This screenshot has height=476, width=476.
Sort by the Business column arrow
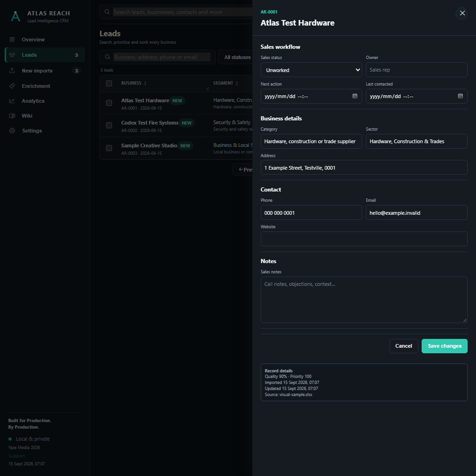pyautogui.click(x=145, y=84)
